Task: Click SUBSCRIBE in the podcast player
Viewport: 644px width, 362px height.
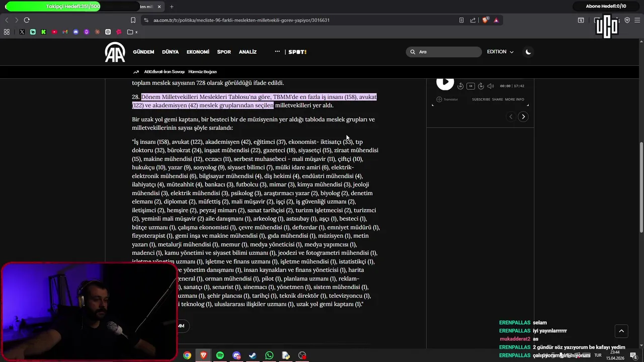Action: click(481, 99)
